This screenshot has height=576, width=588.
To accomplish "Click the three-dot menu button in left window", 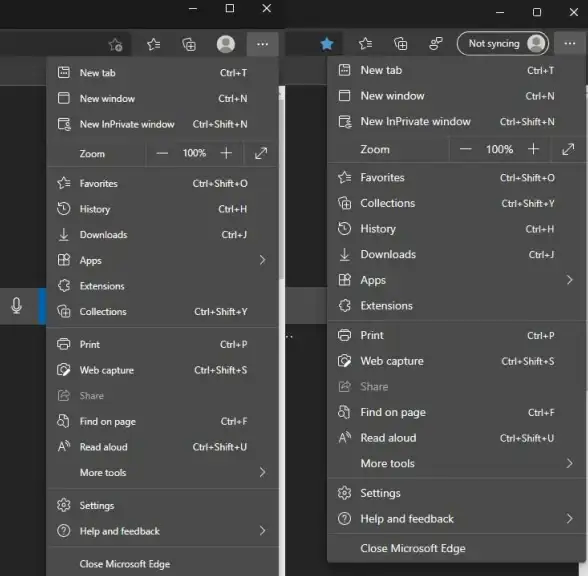I will [x=262, y=44].
